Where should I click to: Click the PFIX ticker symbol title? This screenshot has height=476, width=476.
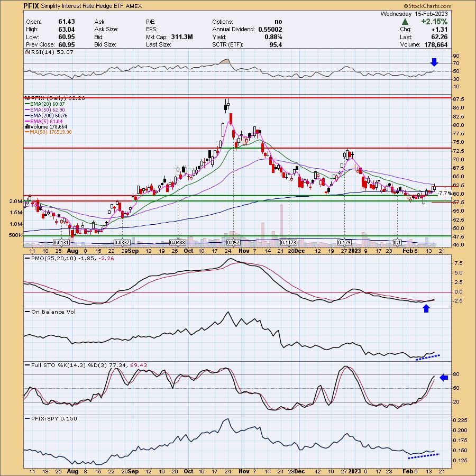[31, 6]
